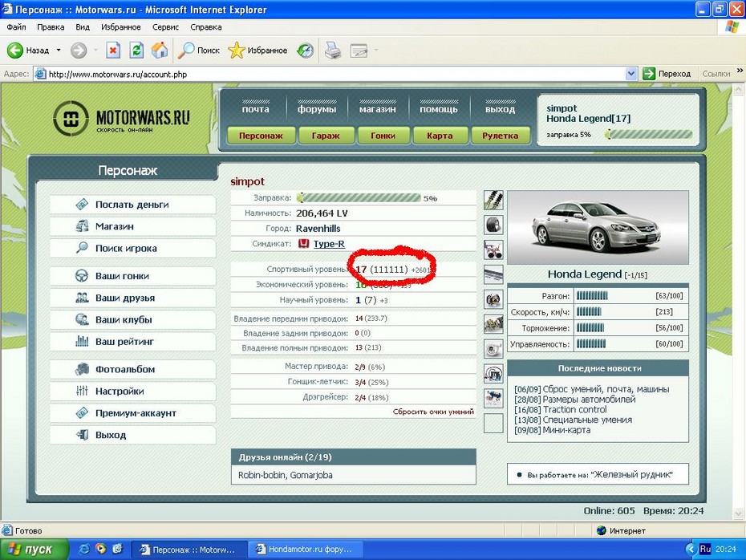Open the brake disc part slot

[493, 299]
